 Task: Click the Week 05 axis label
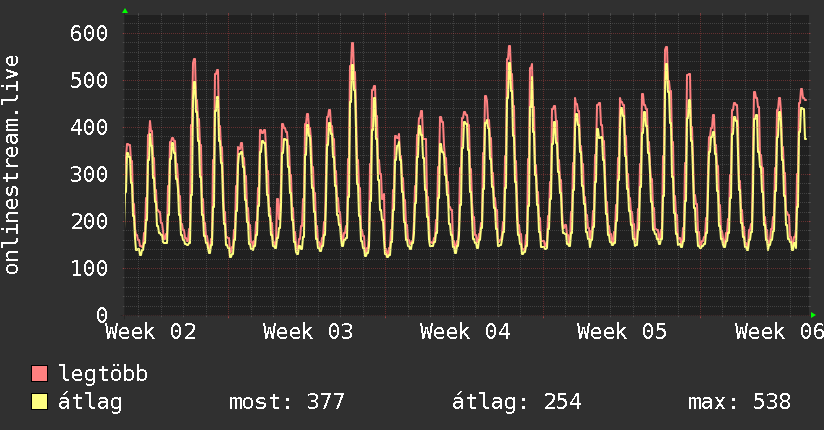[622, 332]
